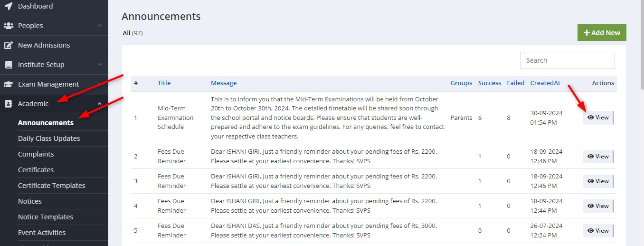Click the Institute Setup book icon
The width and height of the screenshot is (644, 246).
[8, 65]
